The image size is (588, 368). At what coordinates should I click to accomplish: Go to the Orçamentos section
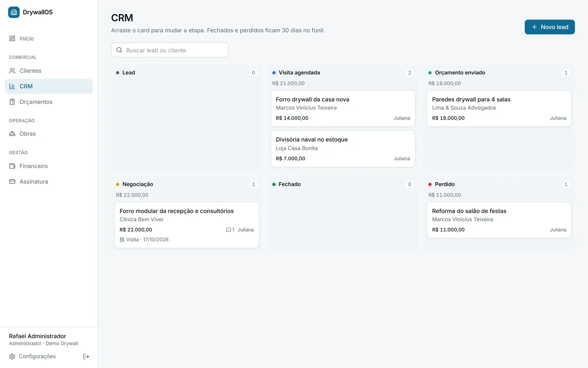(x=49, y=102)
